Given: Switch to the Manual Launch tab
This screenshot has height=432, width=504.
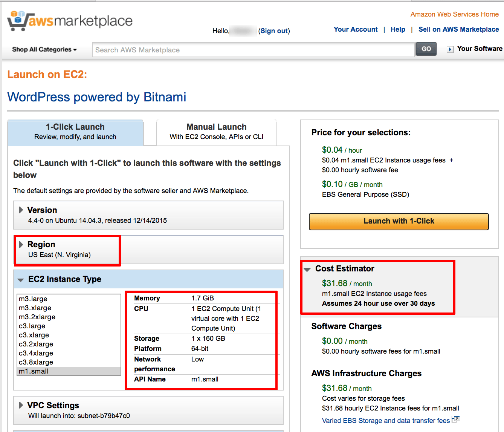Looking at the screenshot, I should (217, 132).
